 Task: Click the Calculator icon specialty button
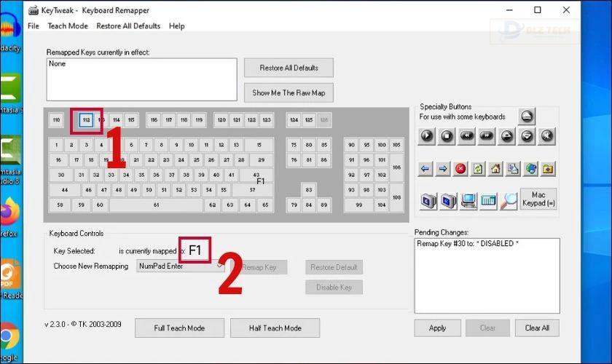tap(488, 201)
